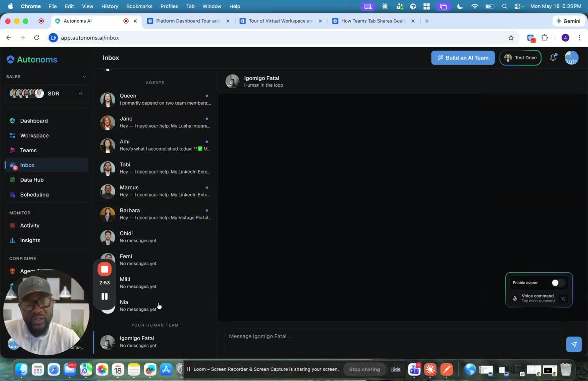Open macOS Control Center
Screen dimensions: 588x381
[x=518, y=6]
